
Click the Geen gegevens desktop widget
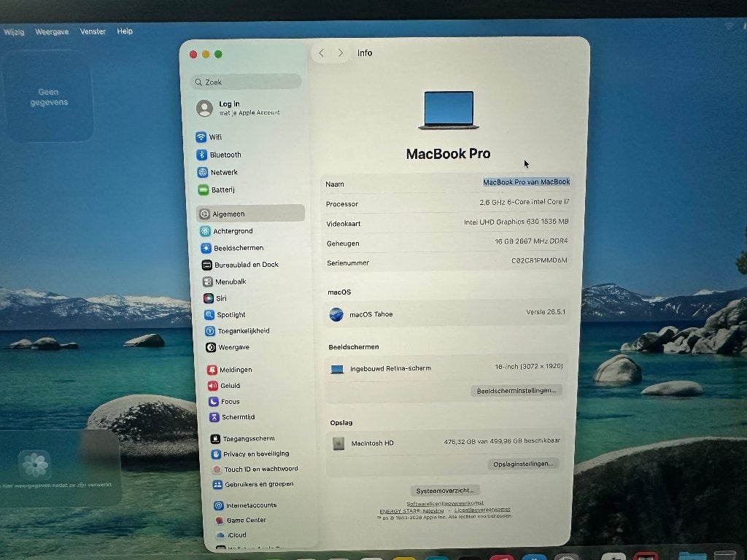coord(49,97)
